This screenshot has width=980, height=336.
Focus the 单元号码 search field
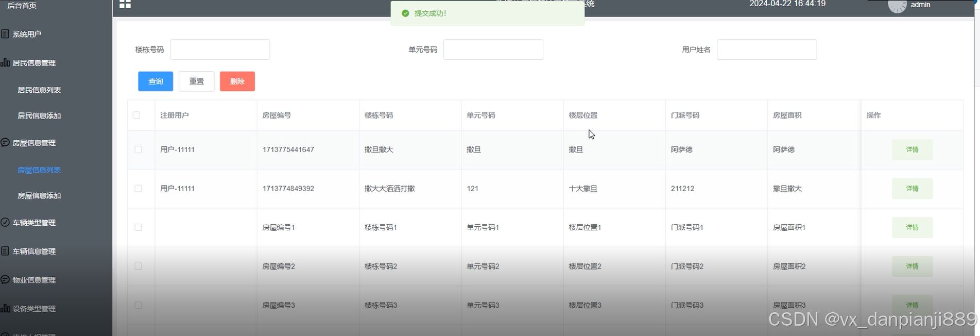(x=493, y=49)
